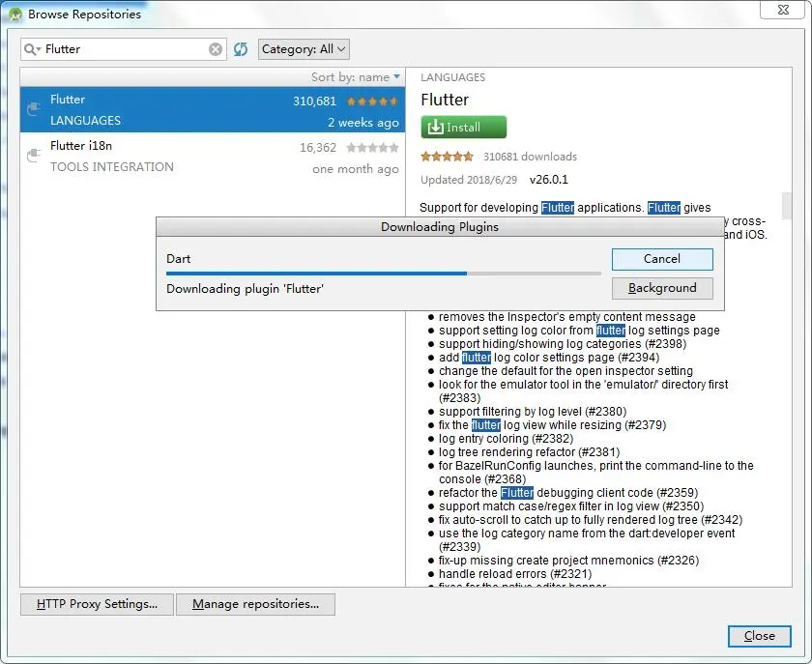Click 'log entry coloring (#2382)' line
This screenshot has width=812, height=664.
point(506,439)
